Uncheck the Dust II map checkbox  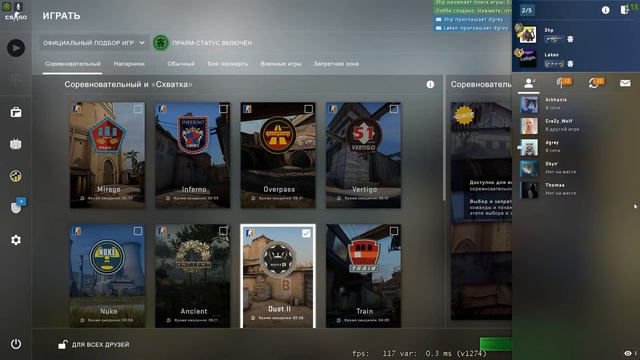(306, 233)
